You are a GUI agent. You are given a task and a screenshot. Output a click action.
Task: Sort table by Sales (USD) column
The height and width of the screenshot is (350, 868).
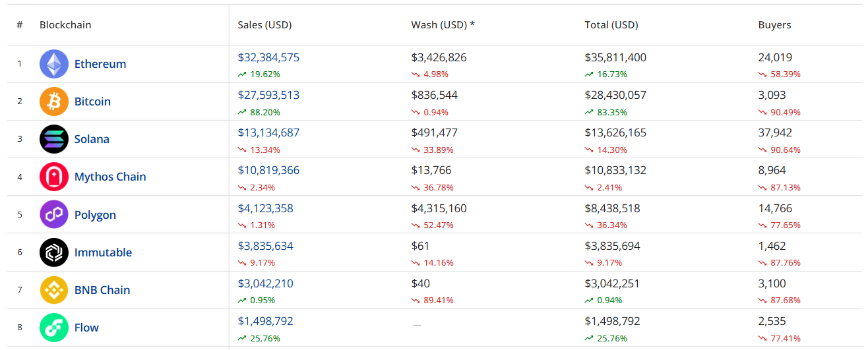264,25
